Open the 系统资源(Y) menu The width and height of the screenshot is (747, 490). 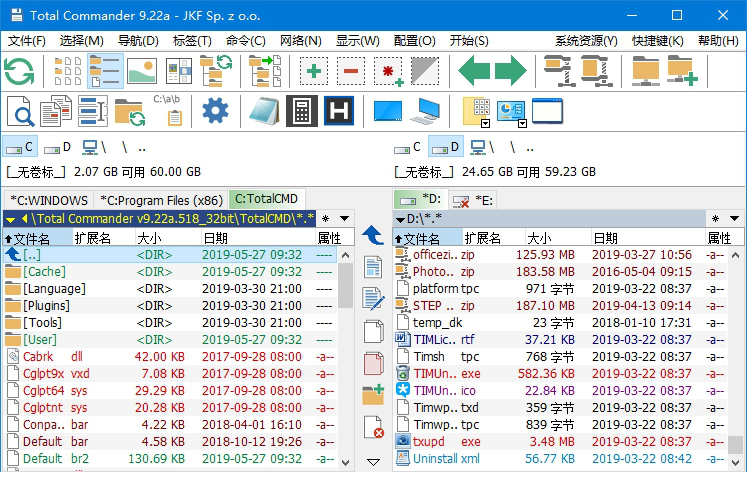pos(586,41)
